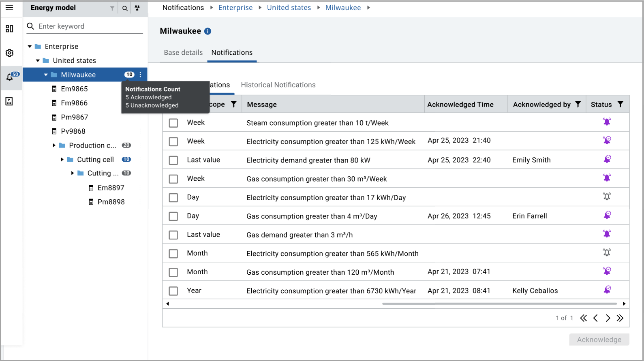Open notifications bell with 50 badge
This screenshot has width=644, height=361.
11,77
